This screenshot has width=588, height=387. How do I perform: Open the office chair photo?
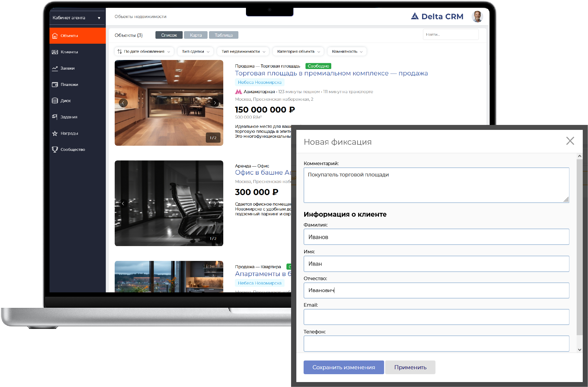[x=169, y=203]
